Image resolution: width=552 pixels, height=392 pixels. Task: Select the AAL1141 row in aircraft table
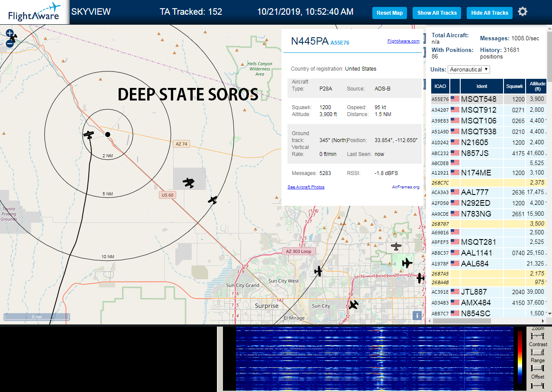click(x=489, y=253)
